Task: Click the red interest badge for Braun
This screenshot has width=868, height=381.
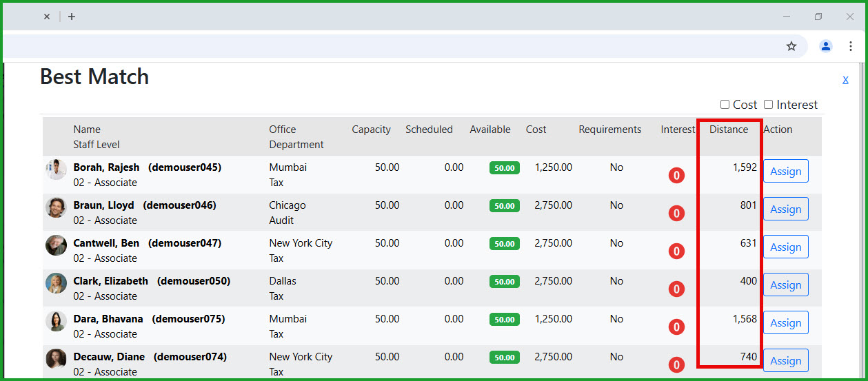Action: pyautogui.click(x=676, y=214)
